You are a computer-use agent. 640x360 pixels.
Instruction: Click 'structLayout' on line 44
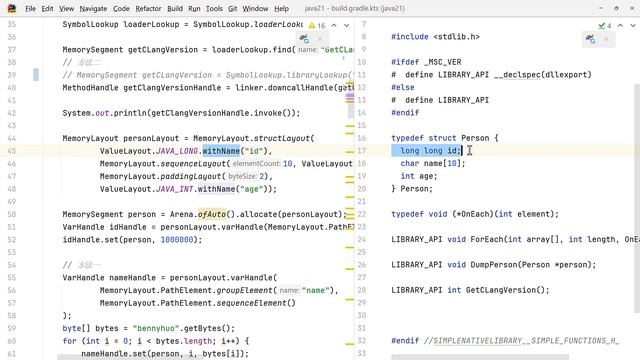pyautogui.click(x=282, y=138)
